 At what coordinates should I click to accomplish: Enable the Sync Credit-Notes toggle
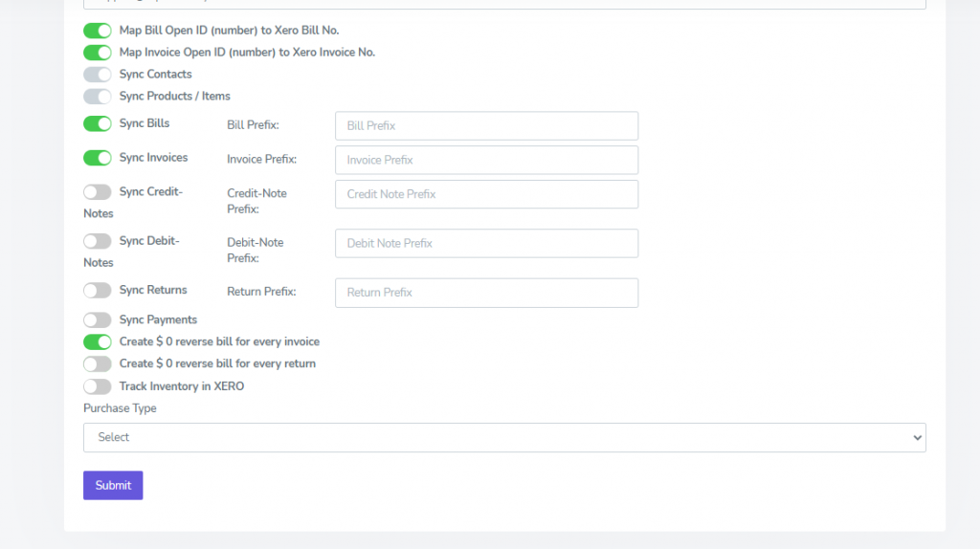click(x=98, y=192)
